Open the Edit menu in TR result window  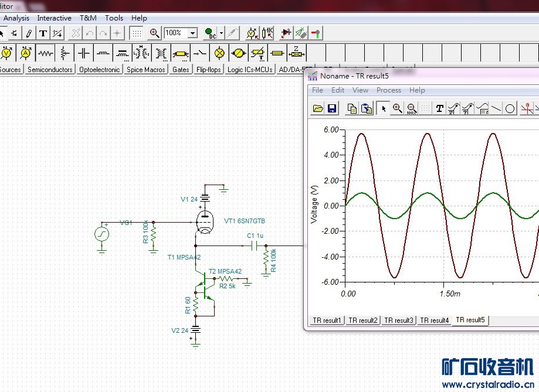point(338,90)
